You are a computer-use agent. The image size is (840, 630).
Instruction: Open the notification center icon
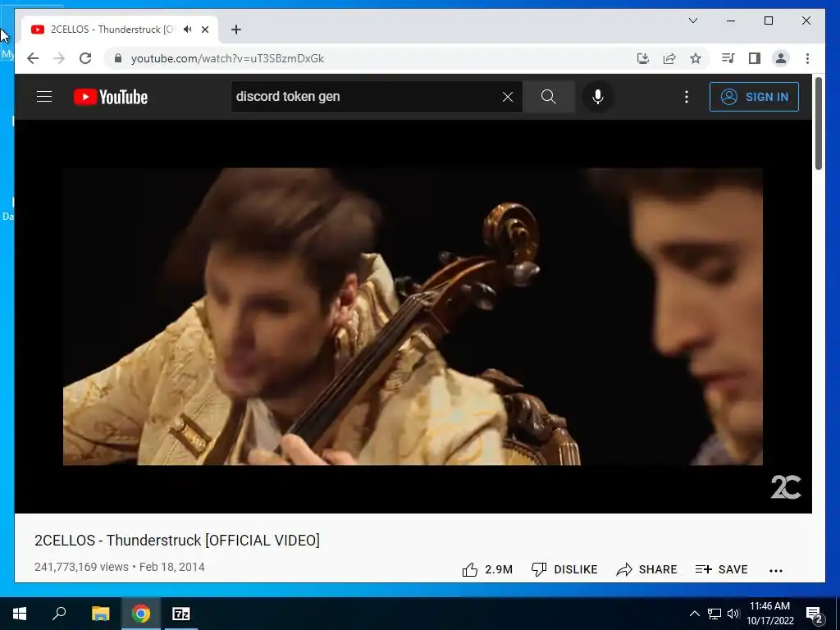coord(815,614)
